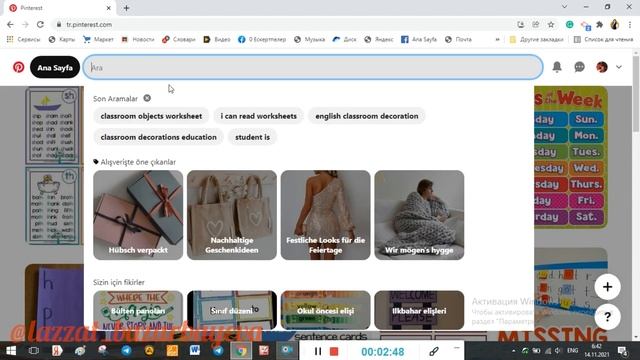Screen dimensions: 640x360
Task: Close the Pinterest tab
Action: point(109,8)
